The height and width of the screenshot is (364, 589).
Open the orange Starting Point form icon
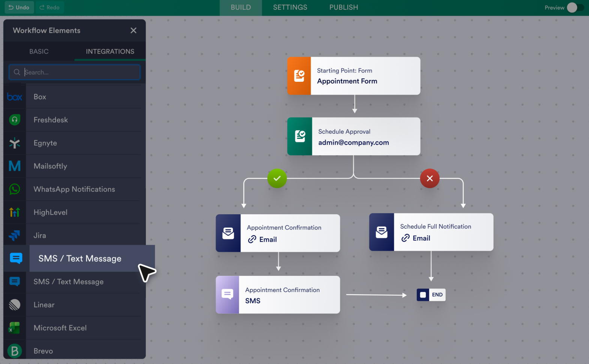(299, 76)
